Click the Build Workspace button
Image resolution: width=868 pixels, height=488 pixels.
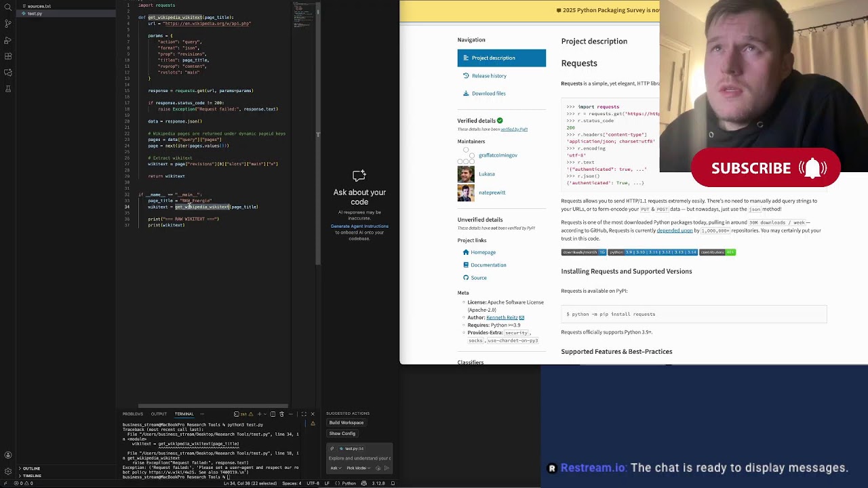pos(347,422)
